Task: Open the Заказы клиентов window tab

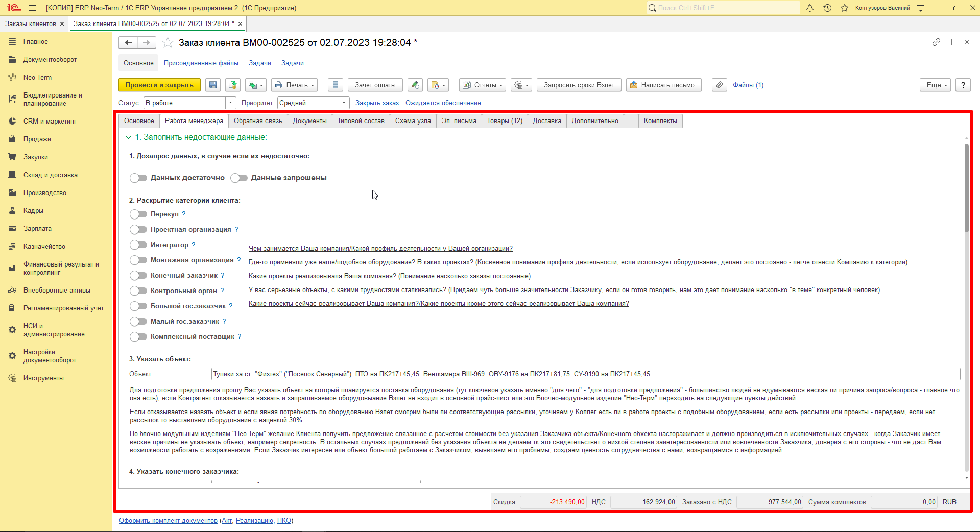Action: [31, 23]
